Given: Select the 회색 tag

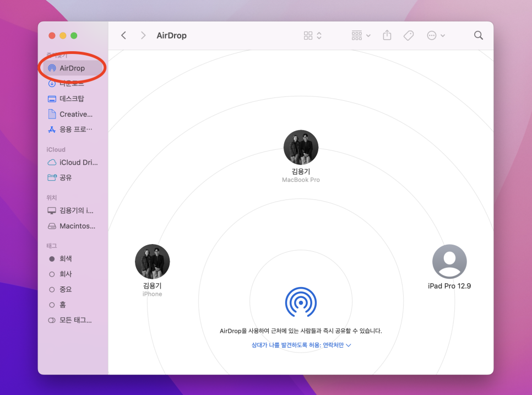Looking at the screenshot, I should (73, 258).
